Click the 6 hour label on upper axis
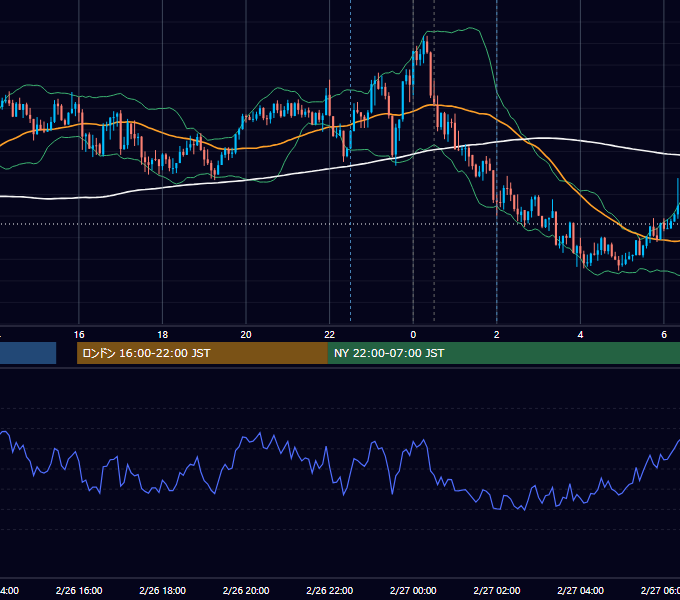 pyautogui.click(x=664, y=335)
